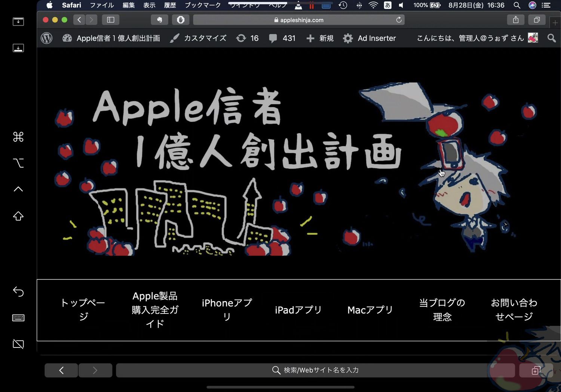Open iPhoneアプリ in the site menu
This screenshot has height=392, width=561.
[x=227, y=310]
